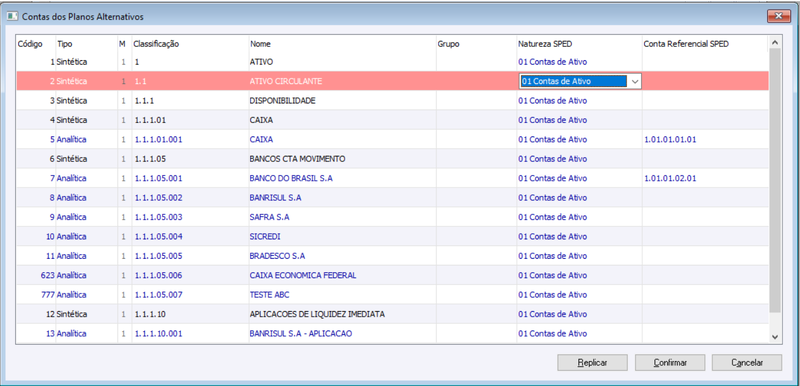Viewport: 800px width, 386px height.
Task: Click the vertical scrollbar thumb
Action: pos(774,181)
